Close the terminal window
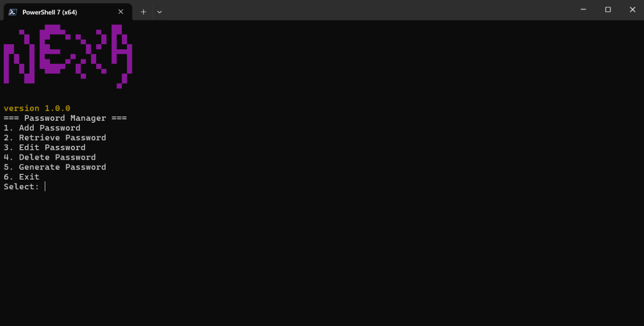 (632, 10)
